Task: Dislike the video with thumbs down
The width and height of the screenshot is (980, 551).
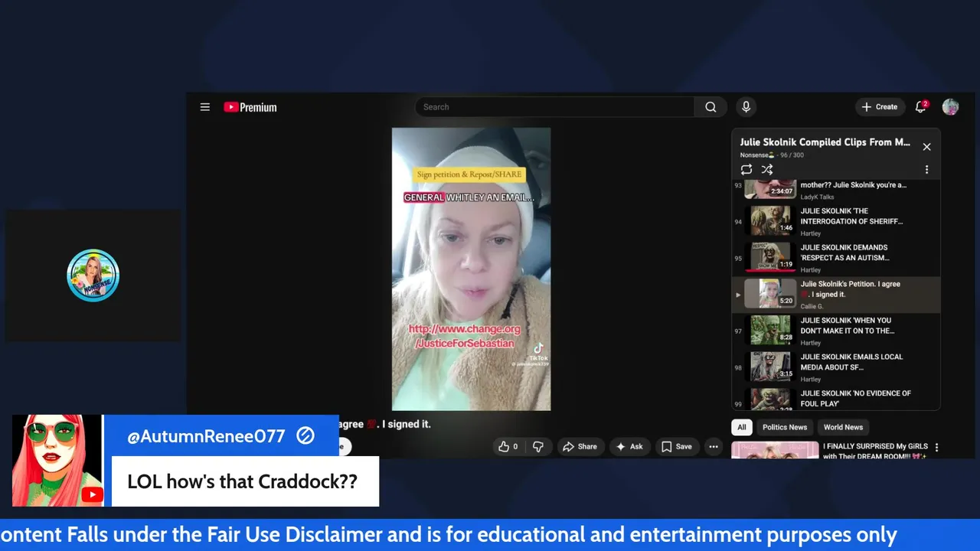Action: click(x=538, y=447)
